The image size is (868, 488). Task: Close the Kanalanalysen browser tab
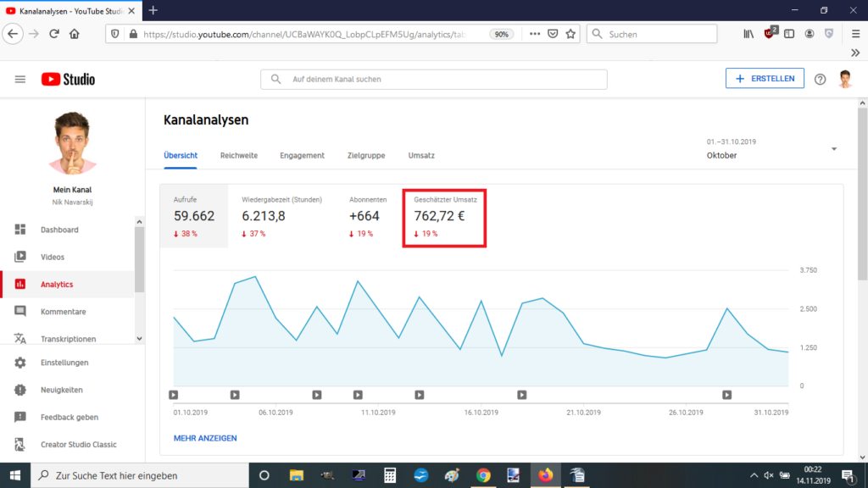[131, 10]
